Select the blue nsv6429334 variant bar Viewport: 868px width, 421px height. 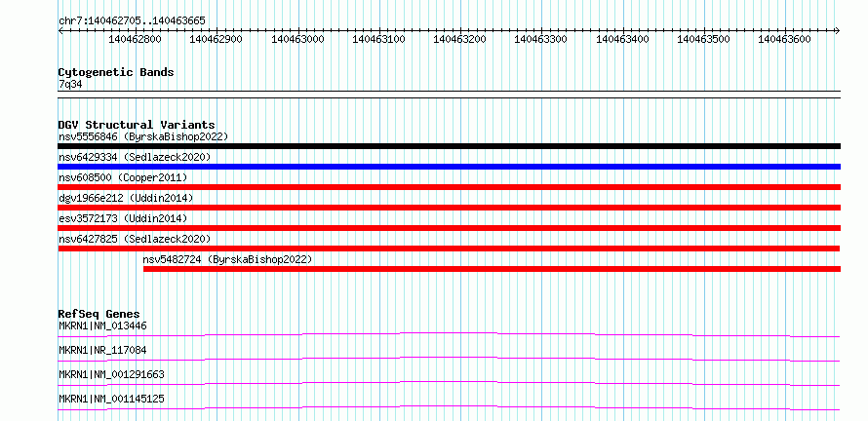pyautogui.click(x=450, y=167)
